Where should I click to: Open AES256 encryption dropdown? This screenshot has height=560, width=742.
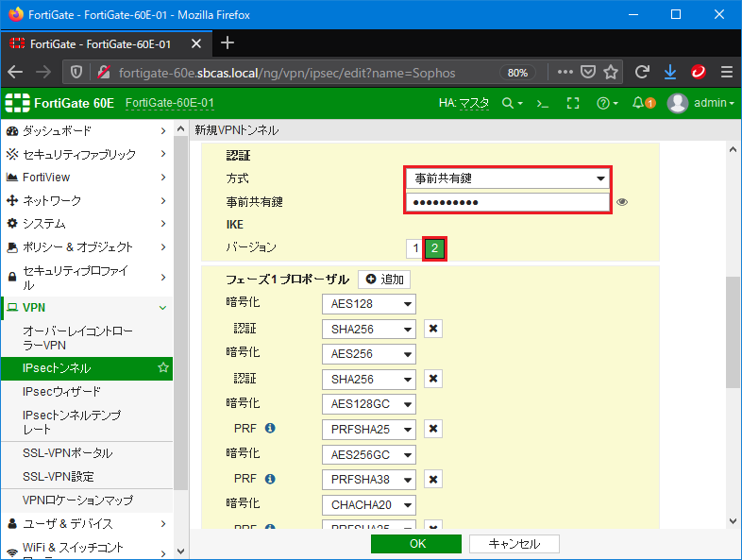click(368, 354)
